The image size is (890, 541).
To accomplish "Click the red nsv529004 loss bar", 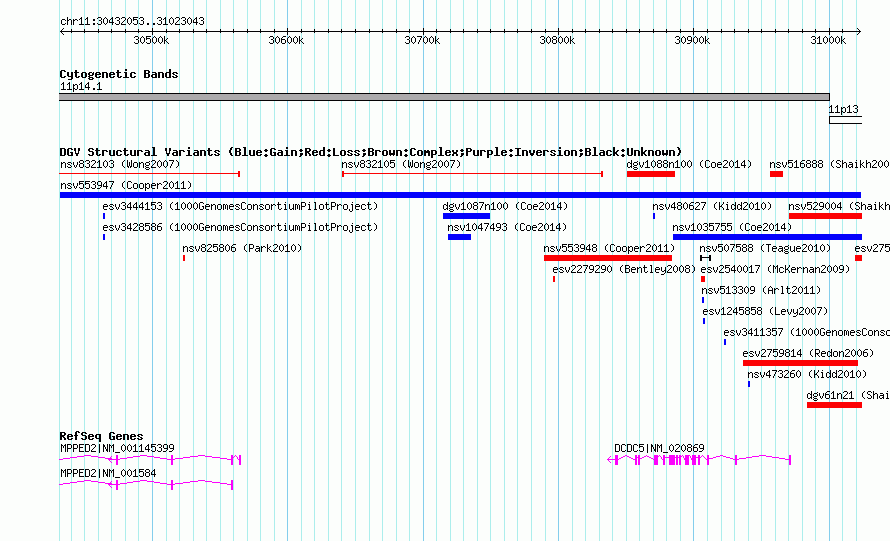I will 825,216.
